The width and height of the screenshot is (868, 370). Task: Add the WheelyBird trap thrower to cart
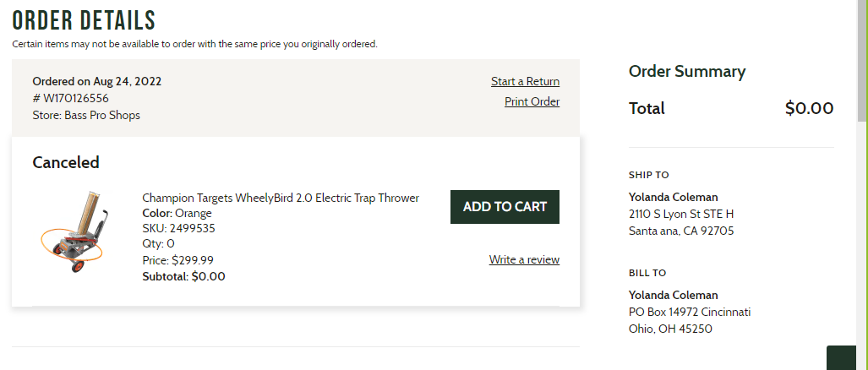pyautogui.click(x=505, y=207)
